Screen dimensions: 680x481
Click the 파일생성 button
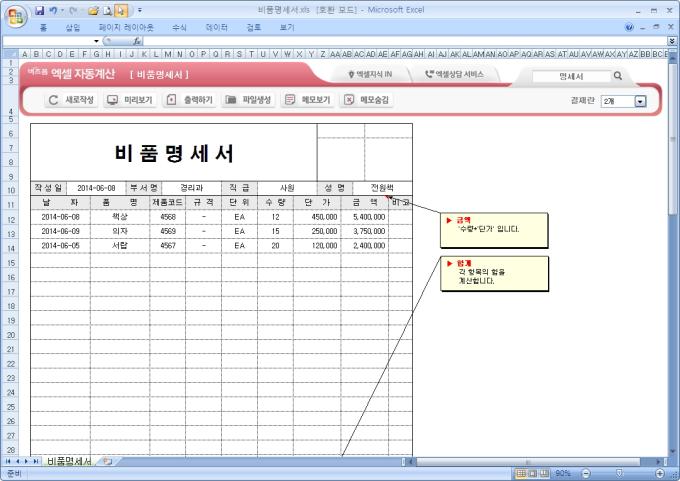tap(248, 100)
